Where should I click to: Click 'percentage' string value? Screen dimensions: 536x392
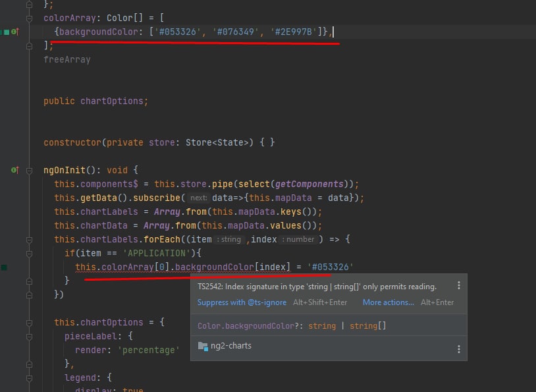click(148, 350)
